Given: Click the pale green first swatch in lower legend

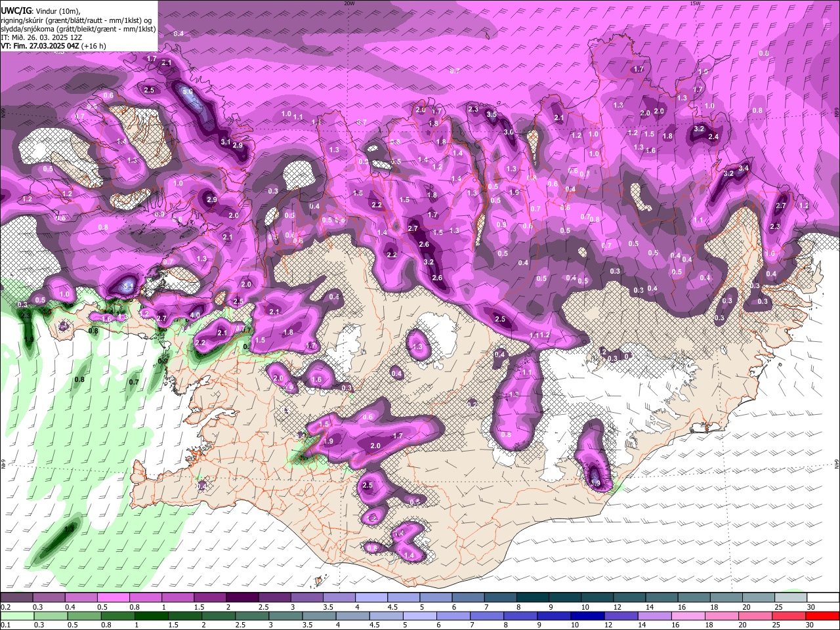Looking at the screenshot, I should 16,616.
